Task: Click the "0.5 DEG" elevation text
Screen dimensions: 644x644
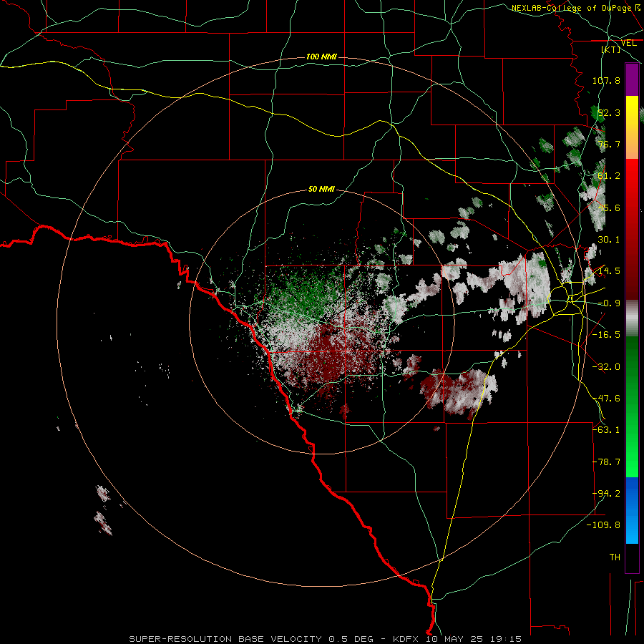Action: pyautogui.click(x=351, y=639)
